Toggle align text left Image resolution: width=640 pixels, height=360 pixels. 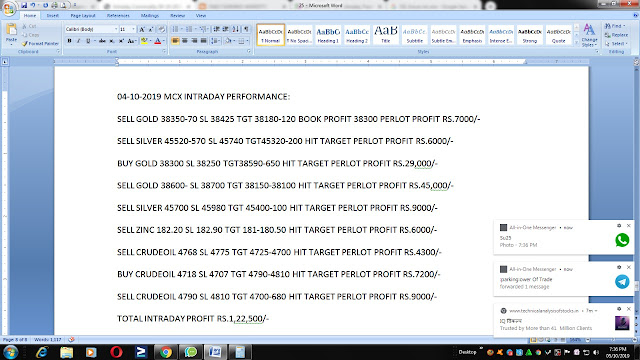(176, 41)
